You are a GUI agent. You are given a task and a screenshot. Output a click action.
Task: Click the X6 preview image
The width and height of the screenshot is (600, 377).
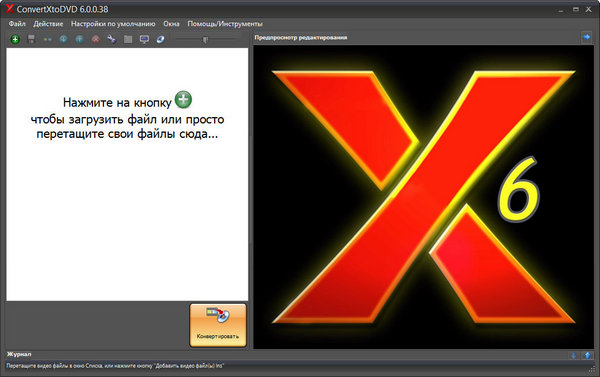pos(424,197)
